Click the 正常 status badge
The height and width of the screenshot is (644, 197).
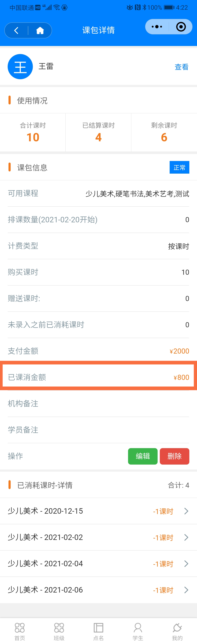pos(179,167)
